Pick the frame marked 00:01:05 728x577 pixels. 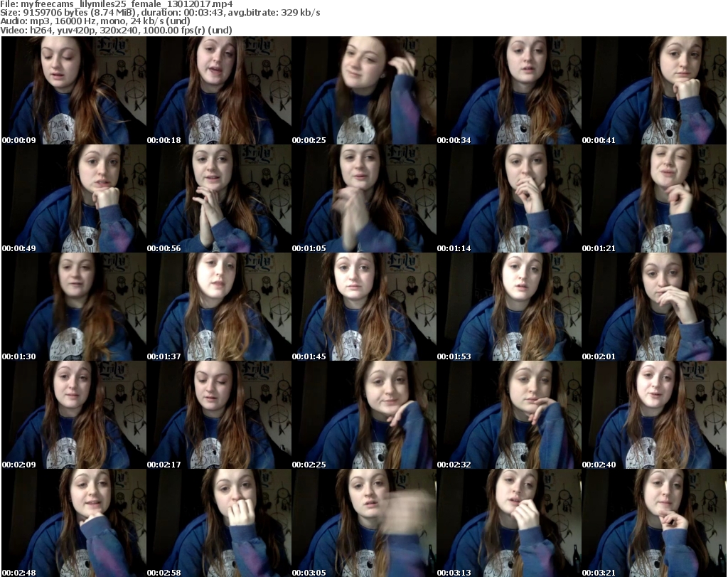click(x=363, y=198)
